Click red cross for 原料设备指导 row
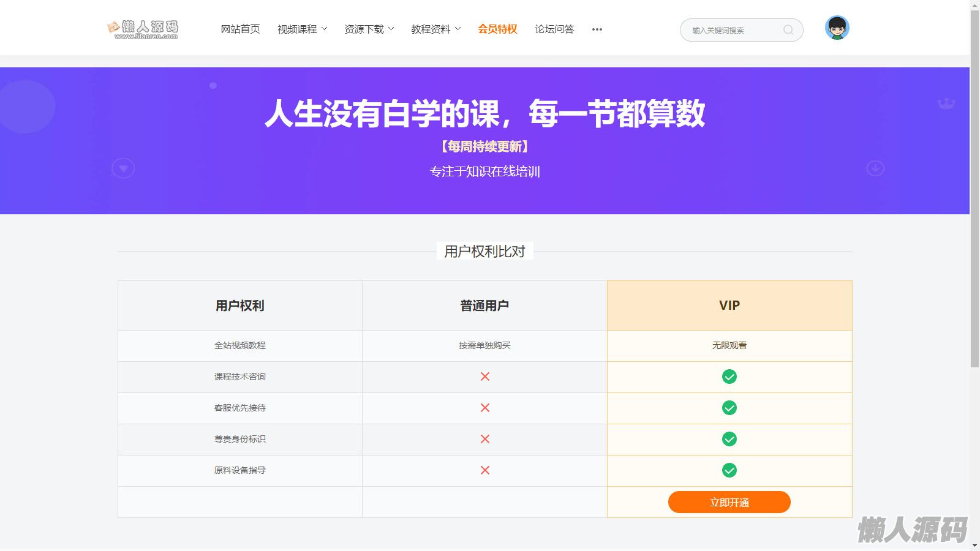The image size is (980, 551). 485,470
